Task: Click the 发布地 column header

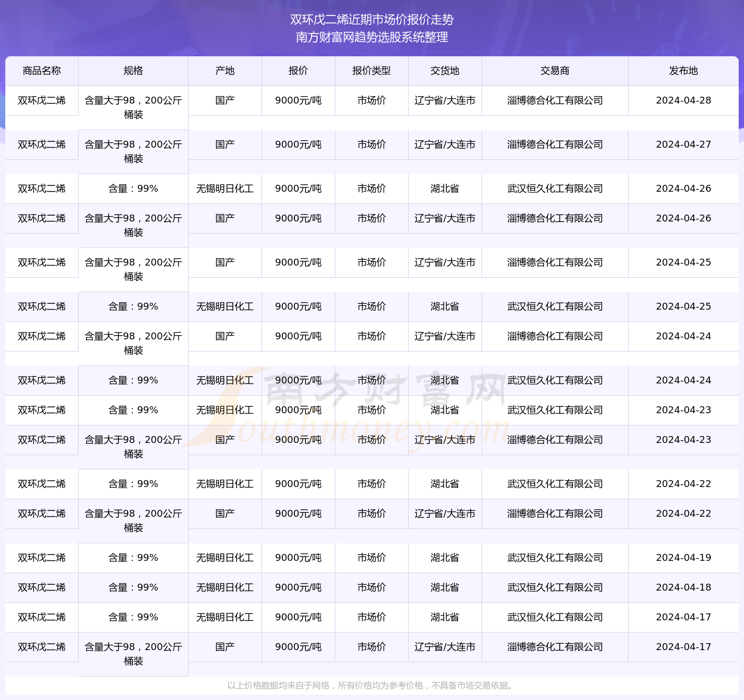Action: [x=683, y=71]
